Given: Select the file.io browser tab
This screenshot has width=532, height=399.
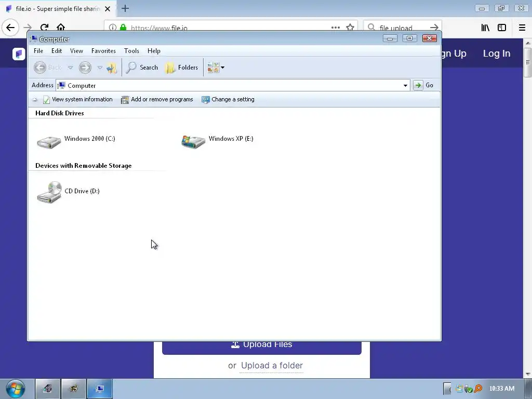Looking at the screenshot, I should click(58, 9).
